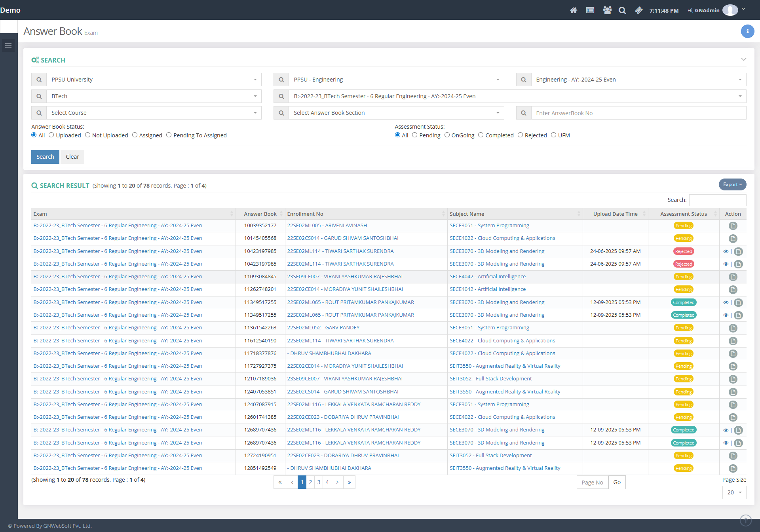The height and width of the screenshot is (532, 760).
Task: Click document action icon for ARIVENI AVINASH row
Action: tap(733, 226)
